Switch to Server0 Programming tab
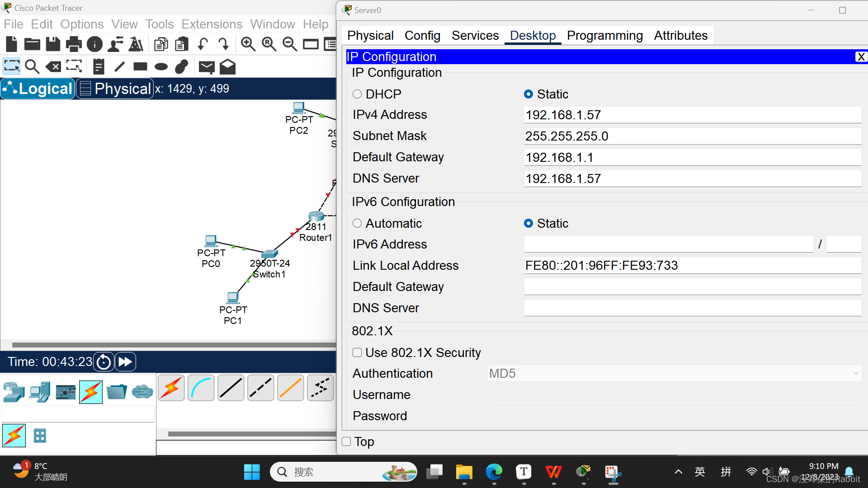868x488 pixels. point(604,35)
